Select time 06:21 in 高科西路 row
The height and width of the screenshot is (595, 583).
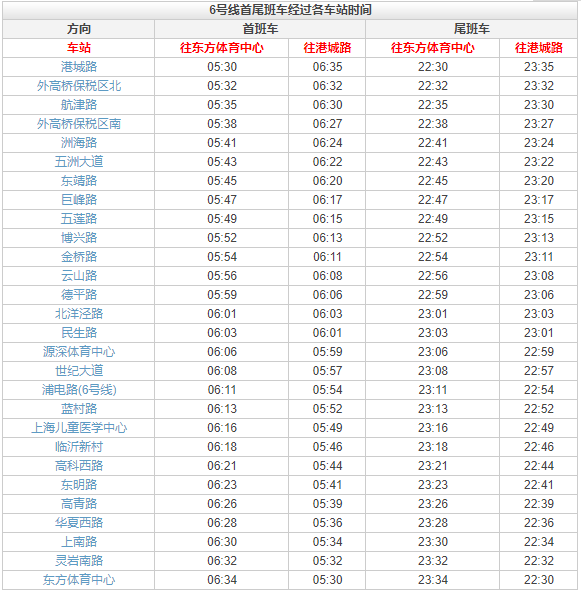(222, 466)
